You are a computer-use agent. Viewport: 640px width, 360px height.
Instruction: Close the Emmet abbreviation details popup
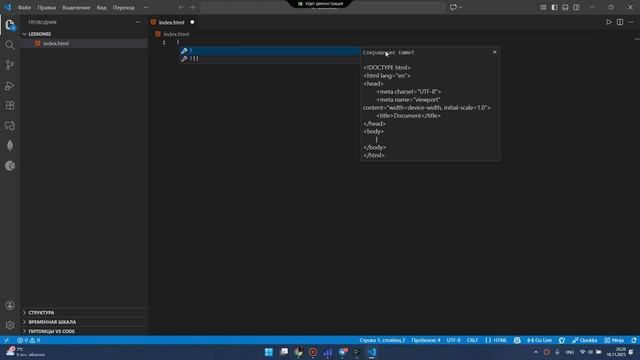[494, 52]
